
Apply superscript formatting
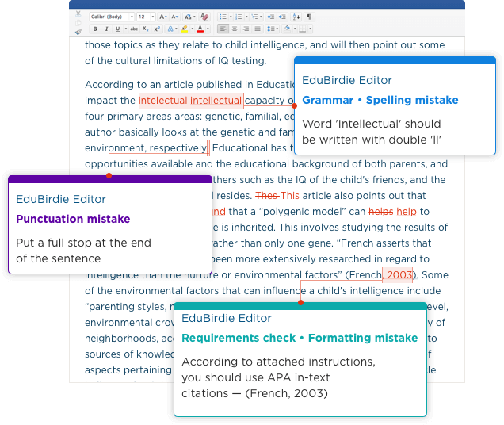[156, 29]
